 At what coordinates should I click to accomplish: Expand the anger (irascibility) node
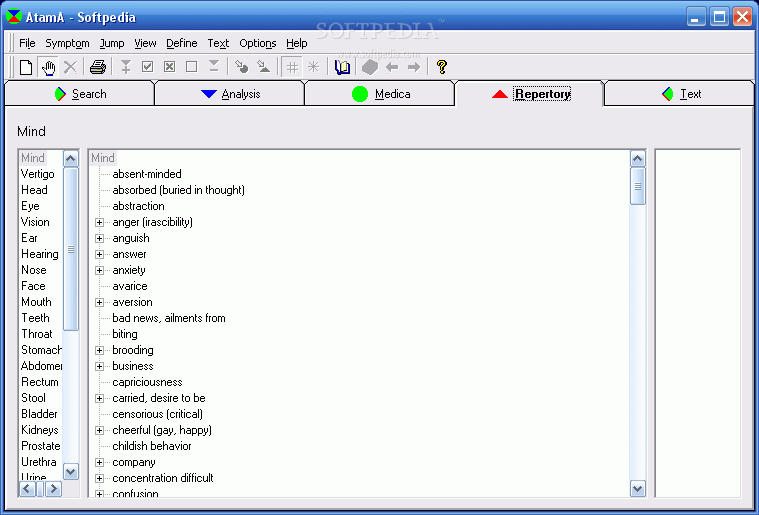(x=99, y=222)
